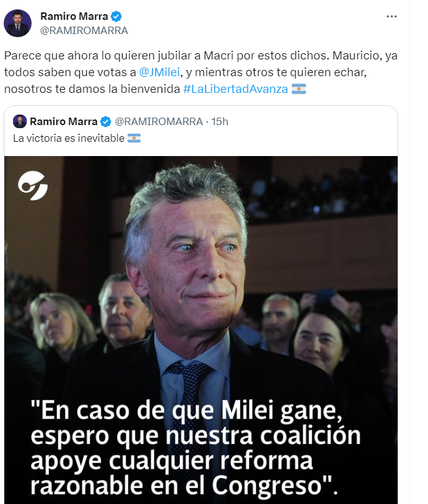Open the @RAMIROMARRA handle in quoted tweet
This screenshot has width=428, height=504.
(x=159, y=121)
